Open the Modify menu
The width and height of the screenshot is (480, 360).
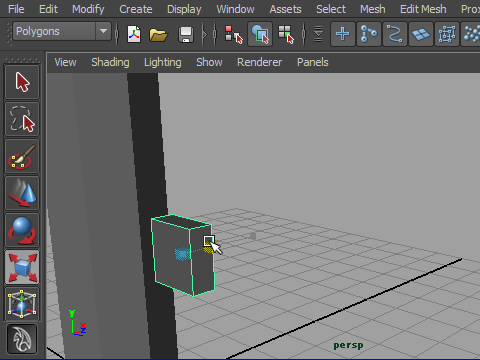click(88, 9)
